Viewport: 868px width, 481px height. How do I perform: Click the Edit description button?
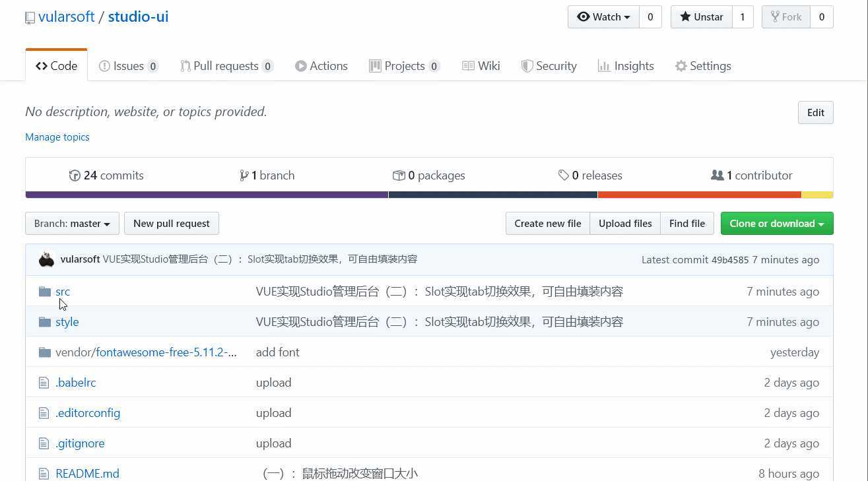pyautogui.click(x=816, y=113)
